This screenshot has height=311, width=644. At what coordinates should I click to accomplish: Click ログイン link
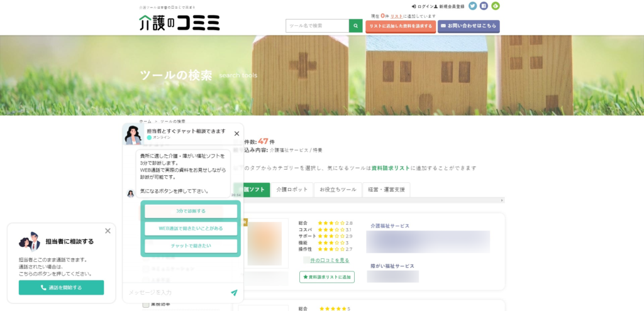[x=422, y=6]
